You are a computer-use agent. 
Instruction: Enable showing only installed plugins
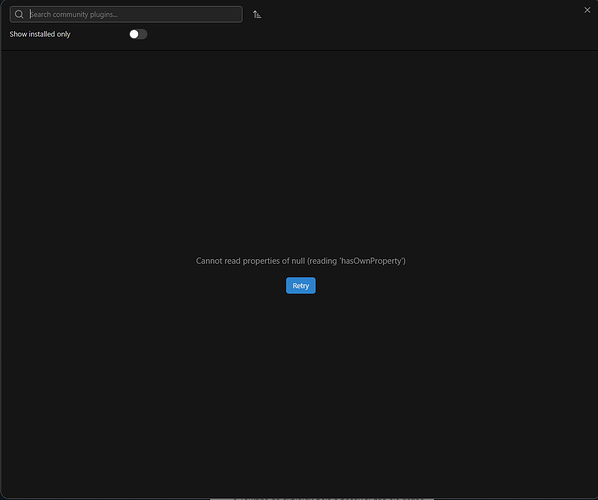(x=138, y=34)
